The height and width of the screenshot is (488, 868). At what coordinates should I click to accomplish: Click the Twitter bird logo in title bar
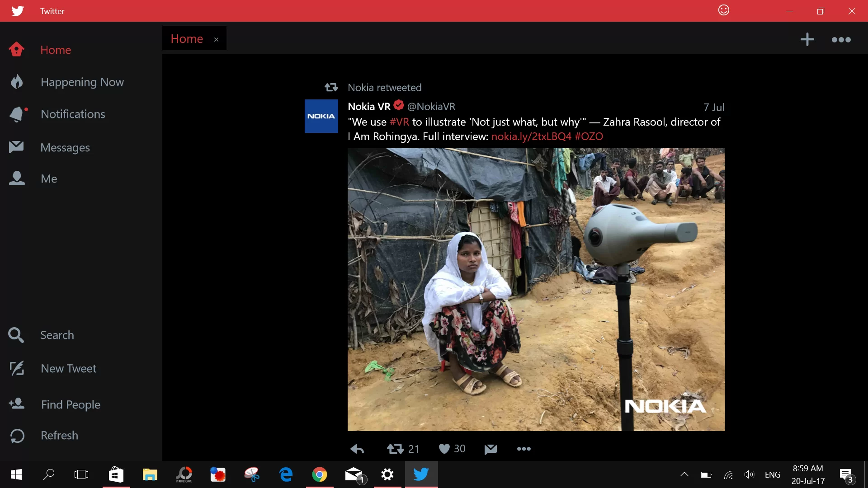18,11
